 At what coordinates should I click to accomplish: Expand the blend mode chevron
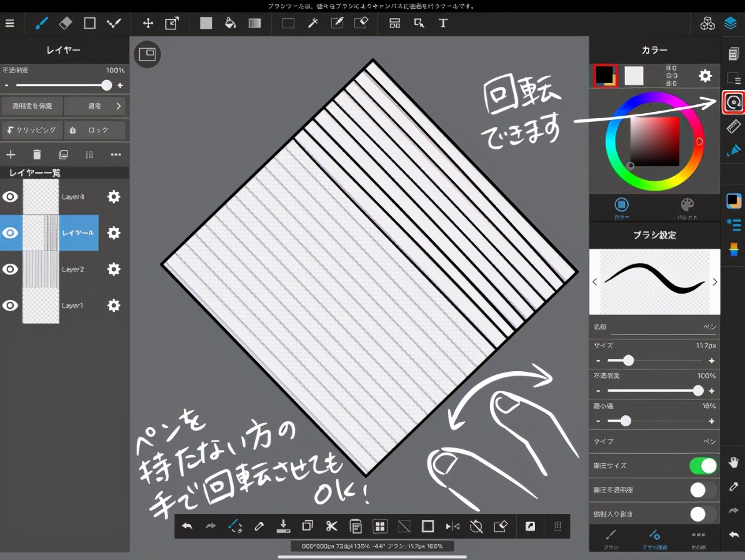tap(118, 106)
